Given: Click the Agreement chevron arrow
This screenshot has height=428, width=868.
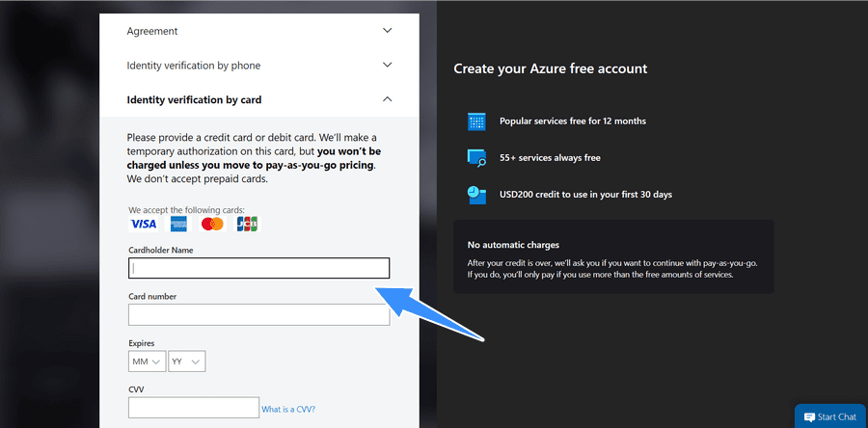Looking at the screenshot, I should (x=388, y=31).
